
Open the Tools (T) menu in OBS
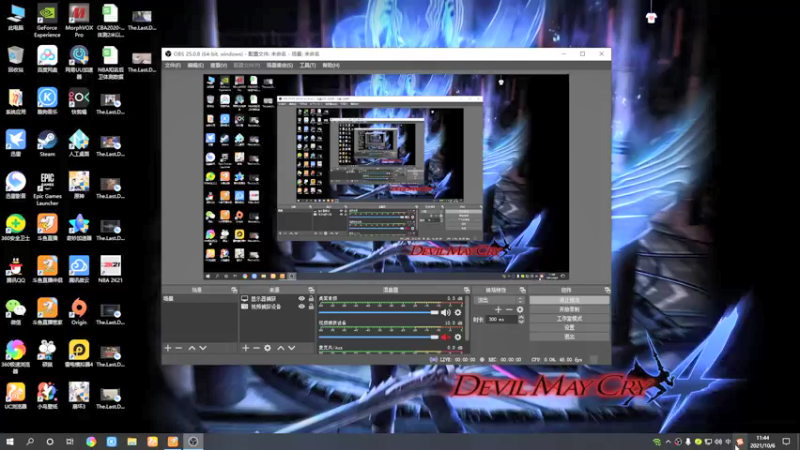point(308,65)
